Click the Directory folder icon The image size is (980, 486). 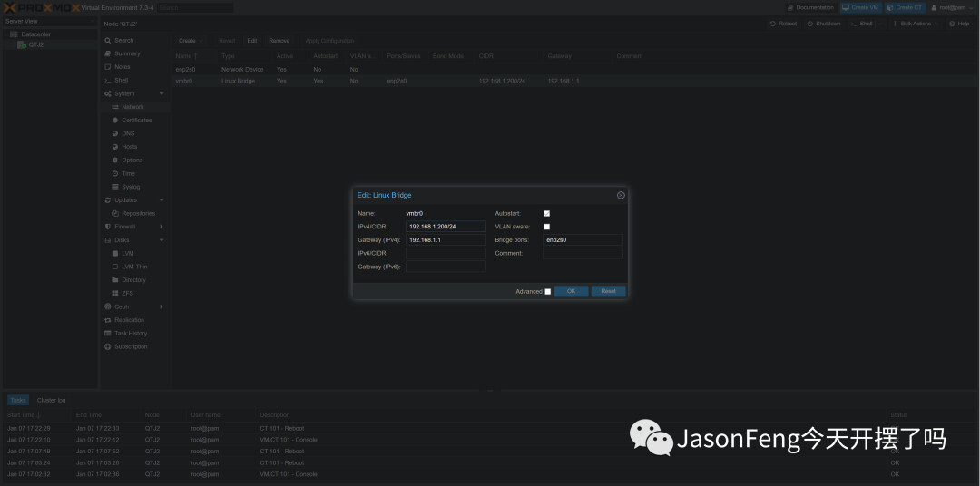115,280
